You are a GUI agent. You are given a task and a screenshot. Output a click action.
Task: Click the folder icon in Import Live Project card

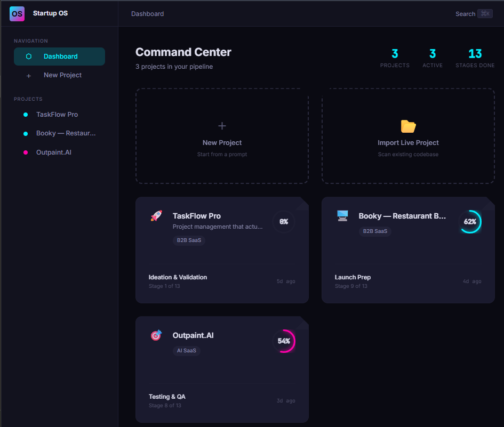pos(408,126)
